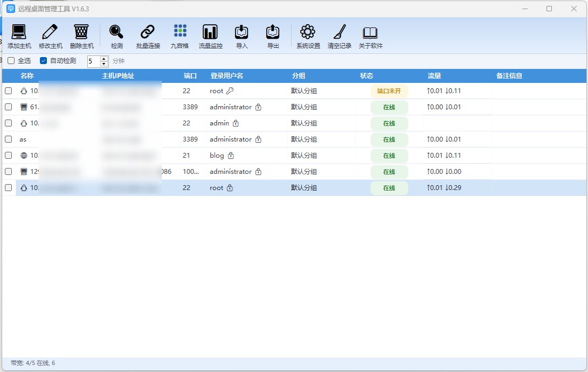This screenshot has height=372, width=588.
Task: Click the 主机IP地址 column header
Action: 118,76
